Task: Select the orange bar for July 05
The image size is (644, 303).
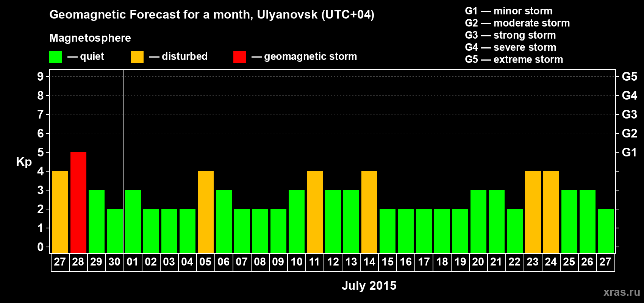Action: click(x=206, y=212)
